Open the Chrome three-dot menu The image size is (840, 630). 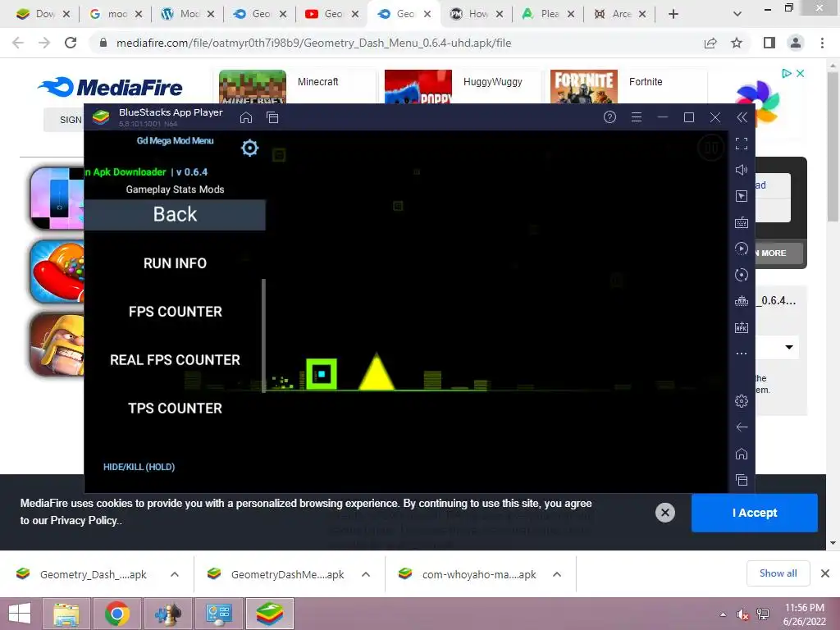pos(822,43)
